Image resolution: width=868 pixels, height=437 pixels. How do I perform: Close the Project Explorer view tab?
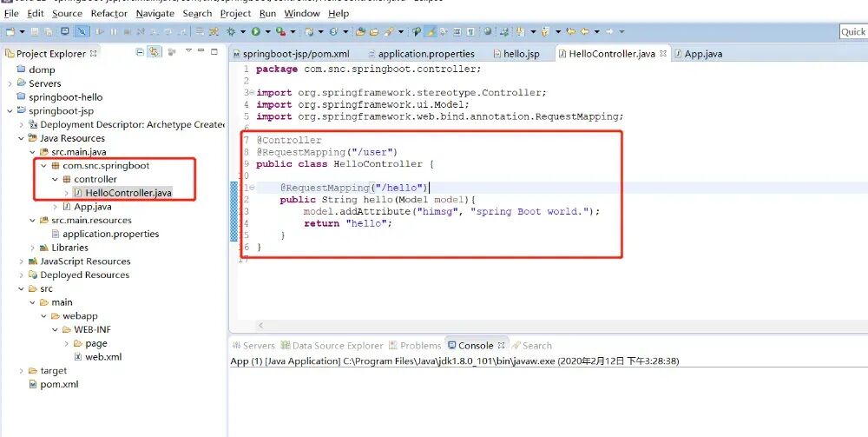[x=94, y=53]
